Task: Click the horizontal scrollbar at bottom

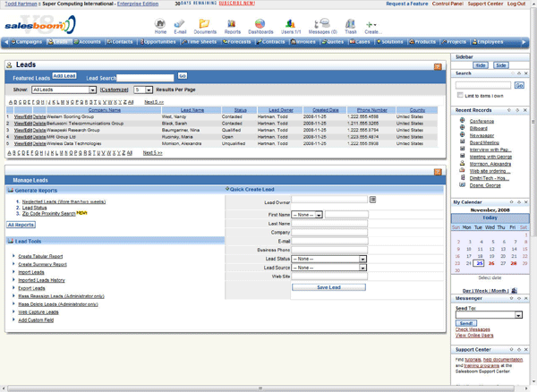Action: 260,388
